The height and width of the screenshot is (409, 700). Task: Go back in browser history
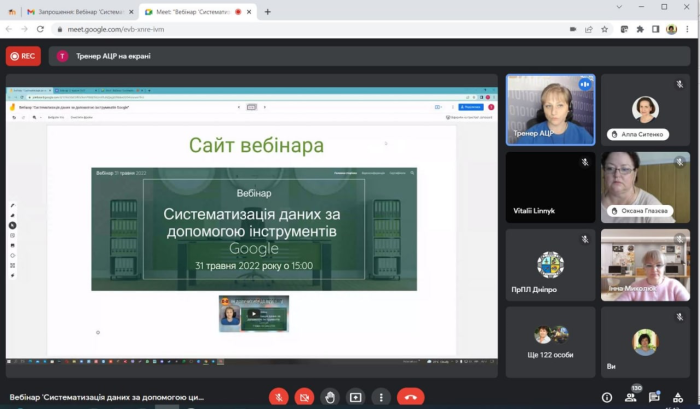(x=9, y=29)
